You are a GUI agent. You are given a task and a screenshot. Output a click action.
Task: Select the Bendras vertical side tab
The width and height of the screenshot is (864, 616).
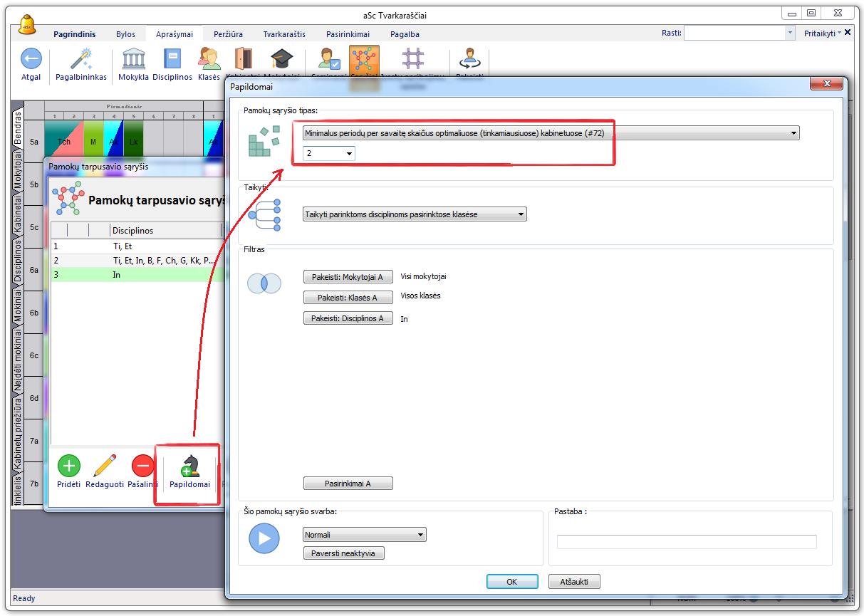click(x=18, y=127)
